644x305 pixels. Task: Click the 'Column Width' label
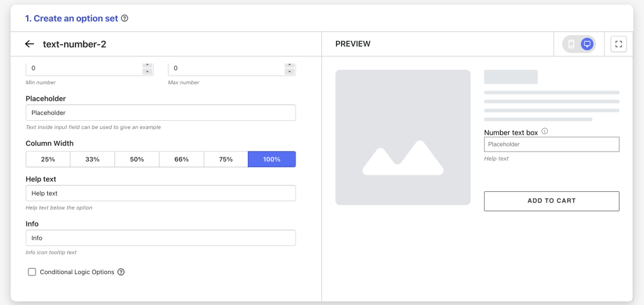click(50, 143)
